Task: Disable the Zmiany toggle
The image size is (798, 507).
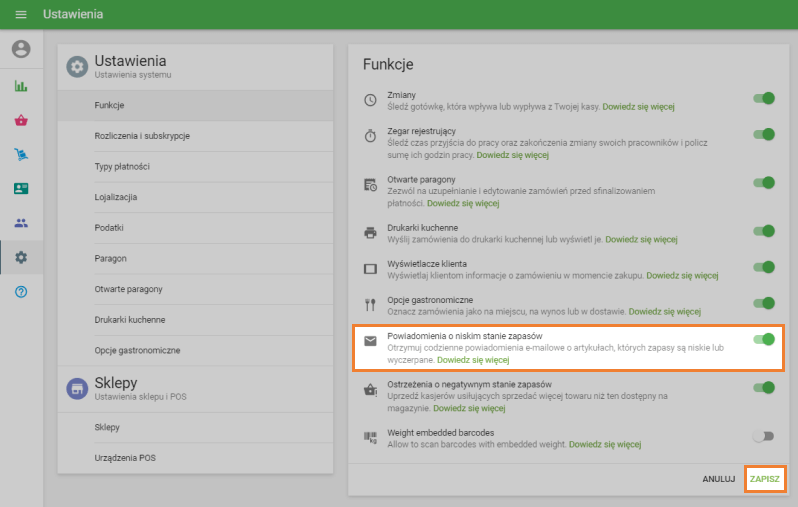Action: [763, 98]
